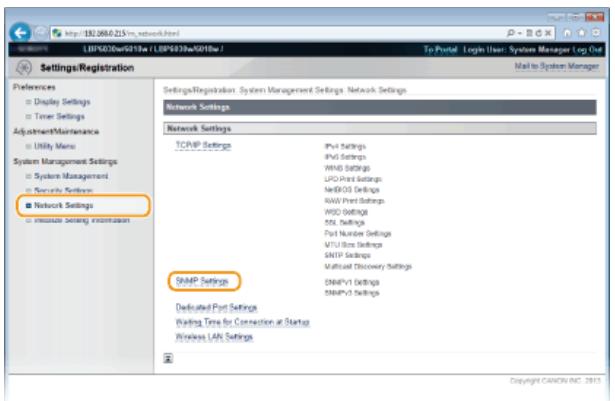The image size is (615, 401).
Task: Open Timer Settings in the sidebar
Action: tap(59, 117)
